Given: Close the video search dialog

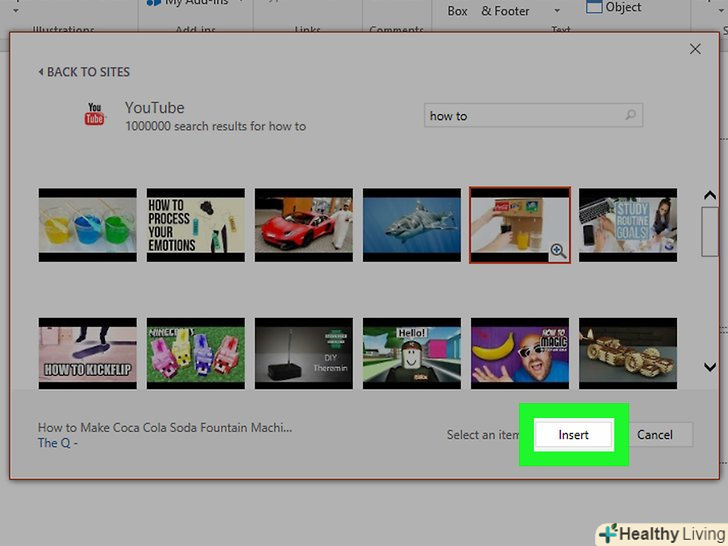Looking at the screenshot, I should click(x=695, y=49).
